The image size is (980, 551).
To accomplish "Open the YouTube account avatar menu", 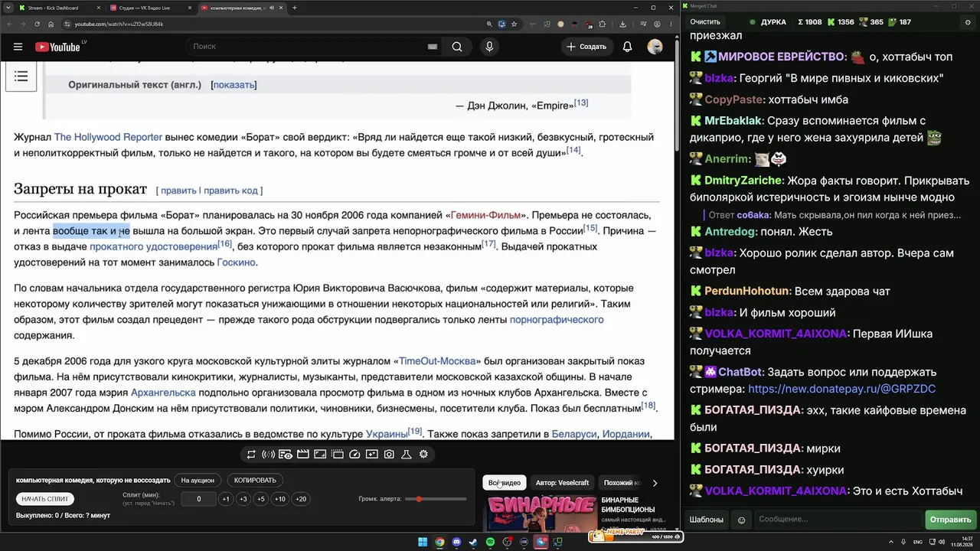I will 655,47.
